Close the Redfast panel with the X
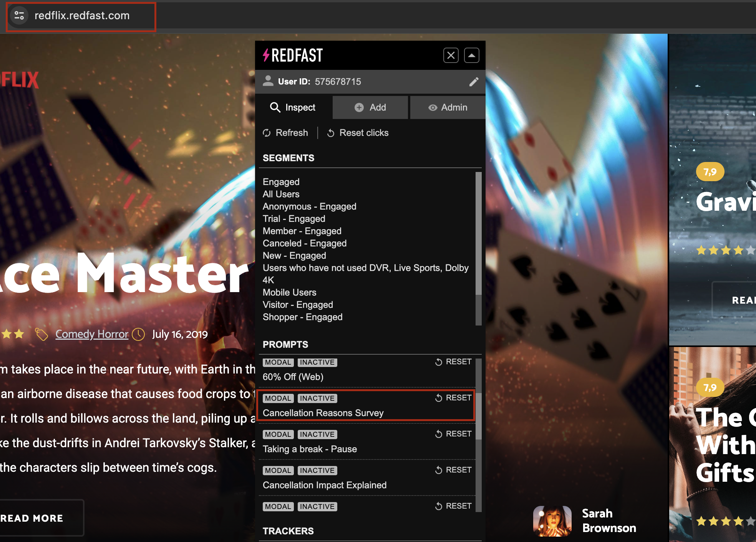 point(451,55)
